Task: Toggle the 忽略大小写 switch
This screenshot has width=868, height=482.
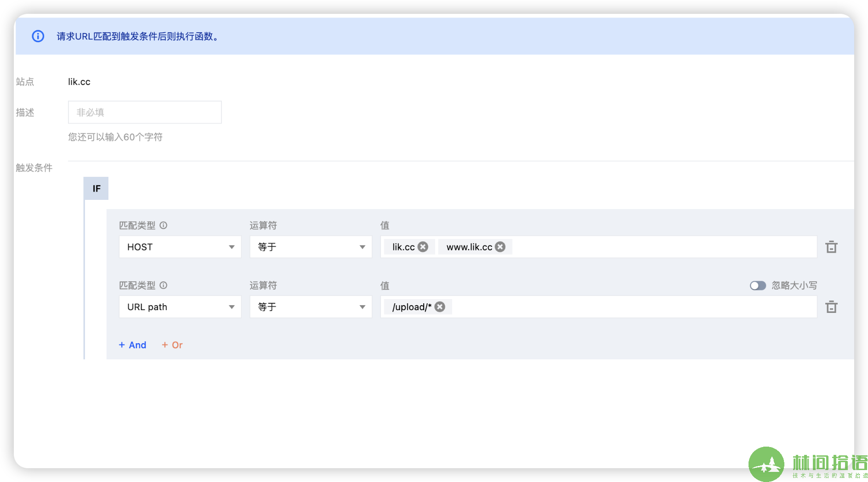Action: [x=758, y=285]
